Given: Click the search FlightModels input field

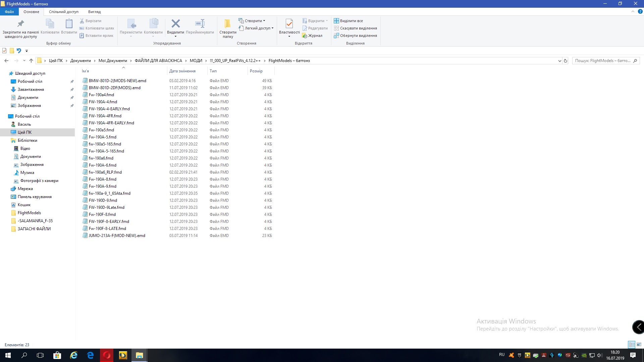Looking at the screenshot, I should [x=602, y=61].
